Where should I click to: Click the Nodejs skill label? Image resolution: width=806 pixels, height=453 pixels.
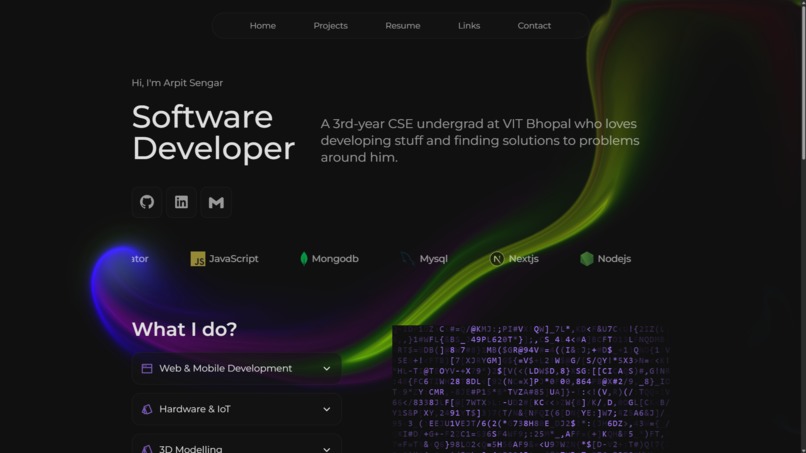click(x=614, y=259)
